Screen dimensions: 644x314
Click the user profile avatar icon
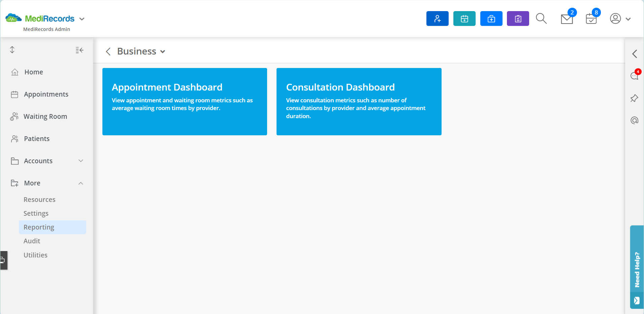click(x=615, y=19)
